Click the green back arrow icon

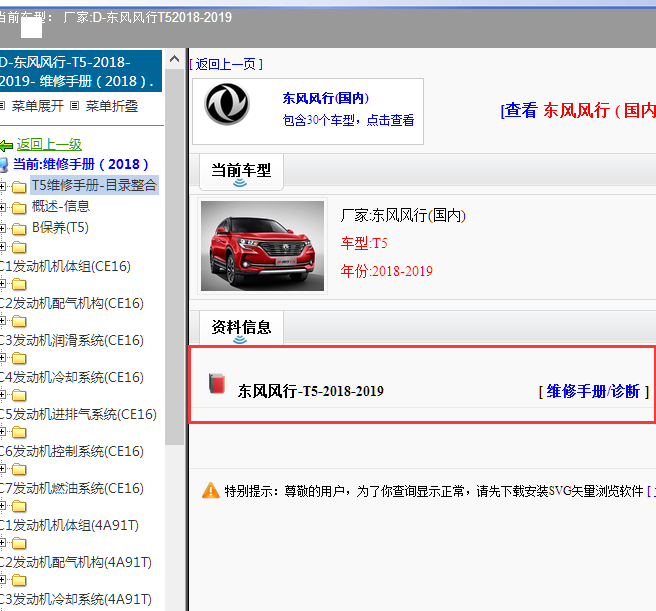coord(6,146)
